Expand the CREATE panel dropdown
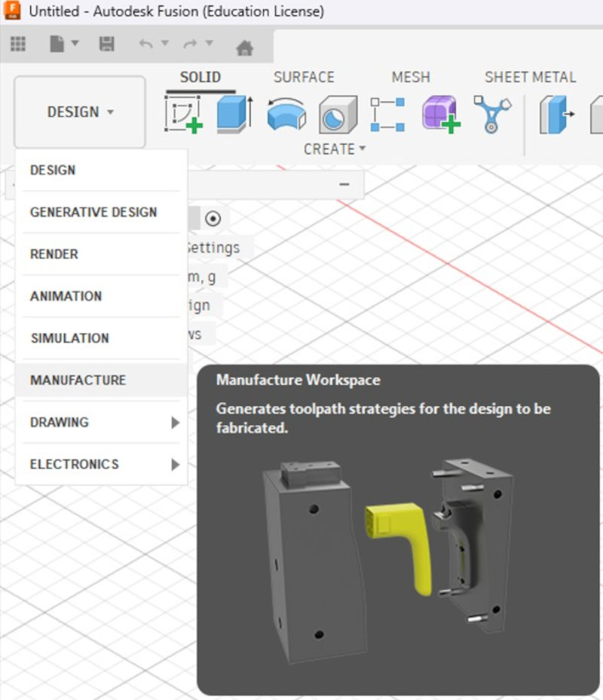The width and height of the screenshot is (603, 700). [335, 149]
